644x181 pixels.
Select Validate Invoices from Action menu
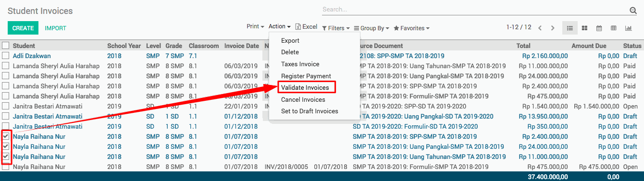[305, 87]
